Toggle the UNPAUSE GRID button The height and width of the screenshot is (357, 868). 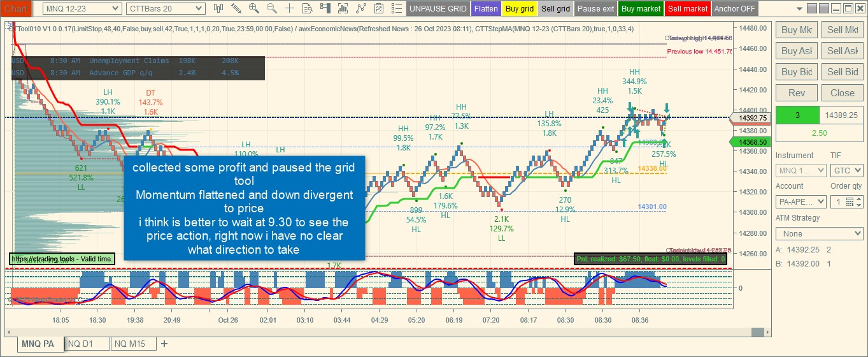(438, 9)
